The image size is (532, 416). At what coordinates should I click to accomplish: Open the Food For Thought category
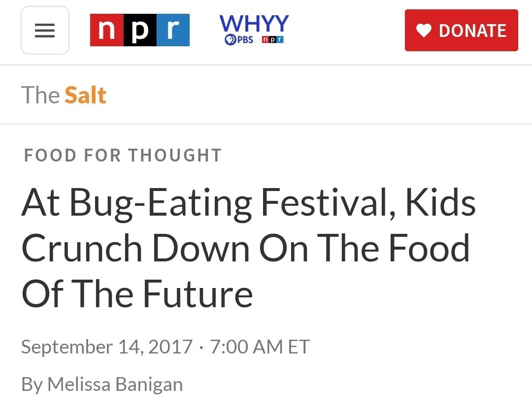coord(123,156)
